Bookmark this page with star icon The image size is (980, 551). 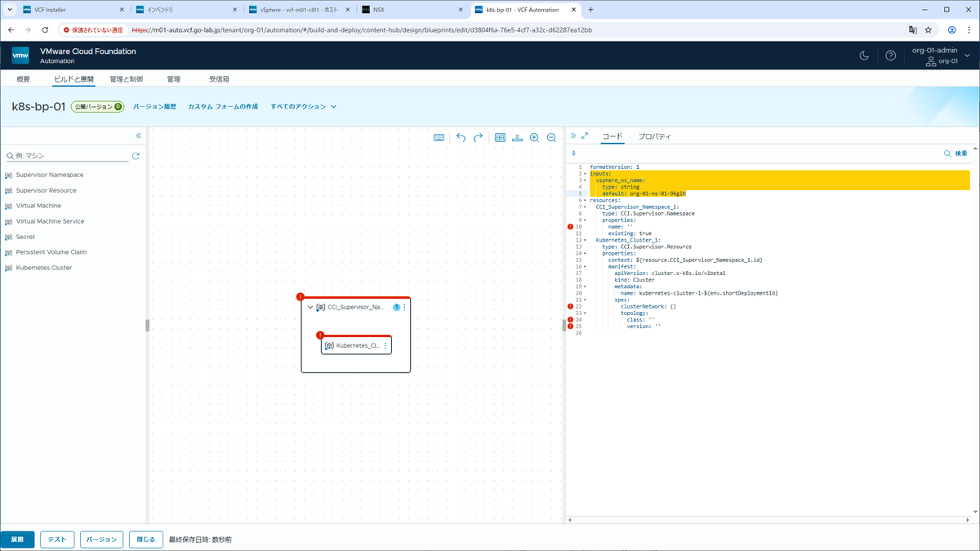tap(929, 29)
